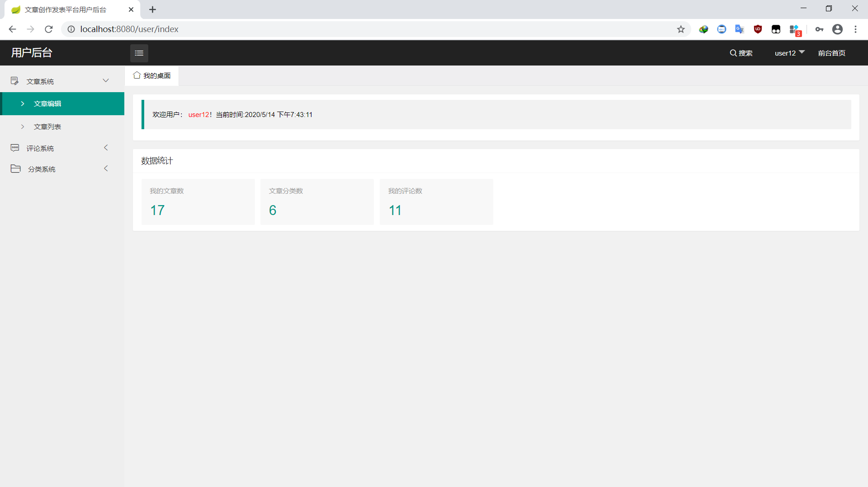Click the user12 account name in header
Viewport: 868px width, 487px height.
pos(785,53)
